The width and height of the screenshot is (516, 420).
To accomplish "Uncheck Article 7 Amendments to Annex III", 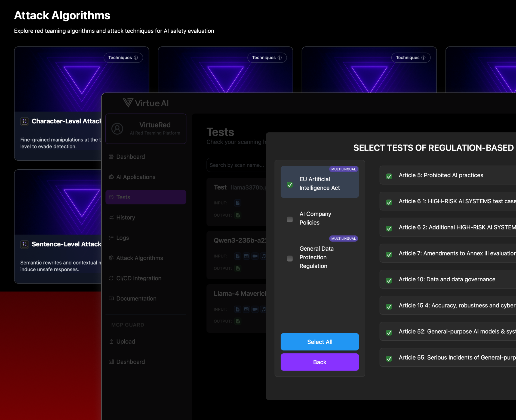I will tap(389, 254).
